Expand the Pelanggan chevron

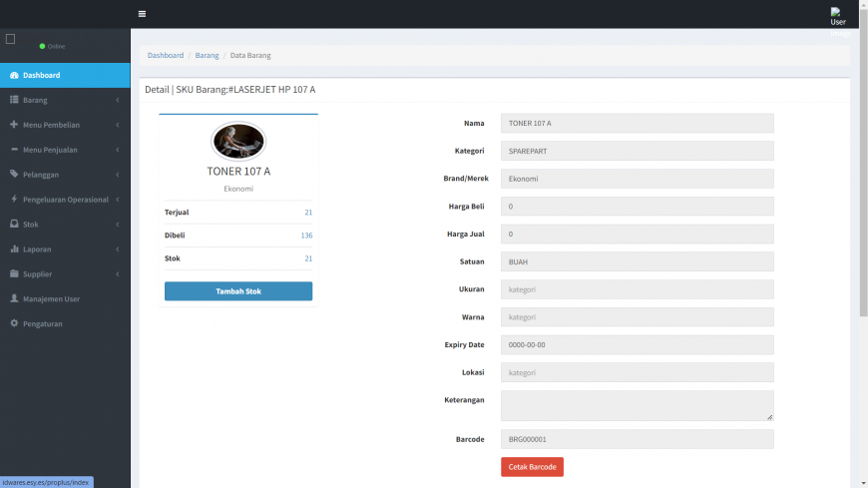[x=118, y=175]
